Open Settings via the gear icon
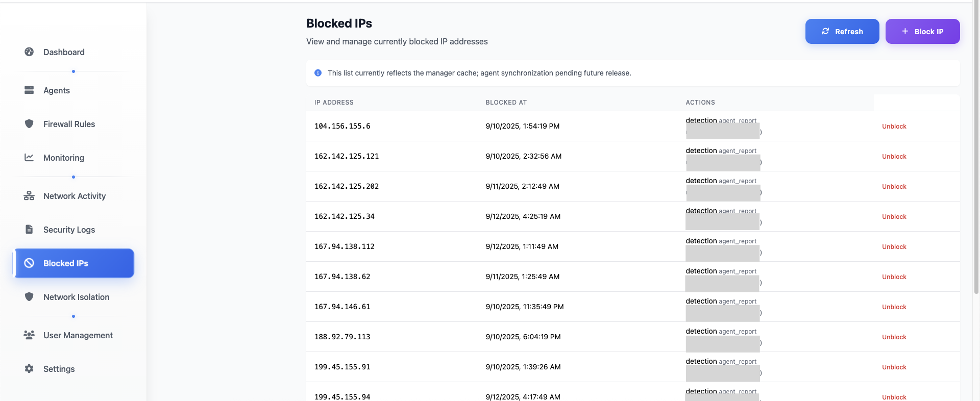 tap(29, 369)
